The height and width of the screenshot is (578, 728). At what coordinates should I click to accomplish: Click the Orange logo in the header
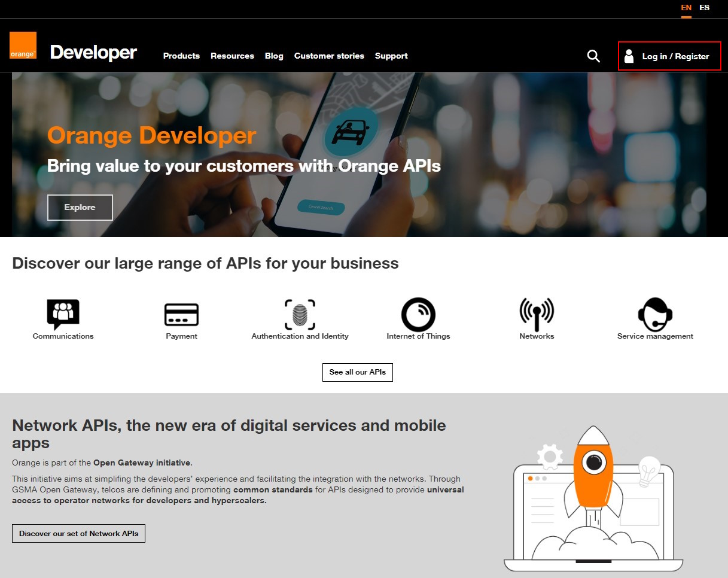click(23, 45)
